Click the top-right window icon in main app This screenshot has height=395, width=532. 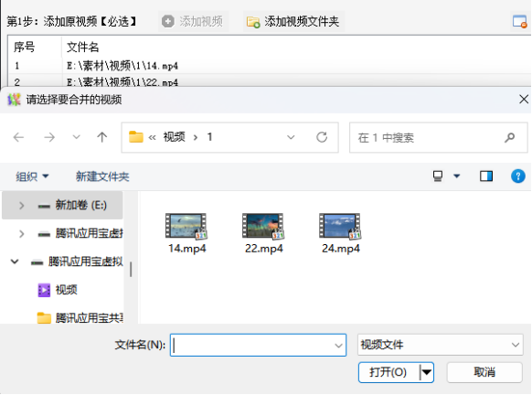coord(519,22)
